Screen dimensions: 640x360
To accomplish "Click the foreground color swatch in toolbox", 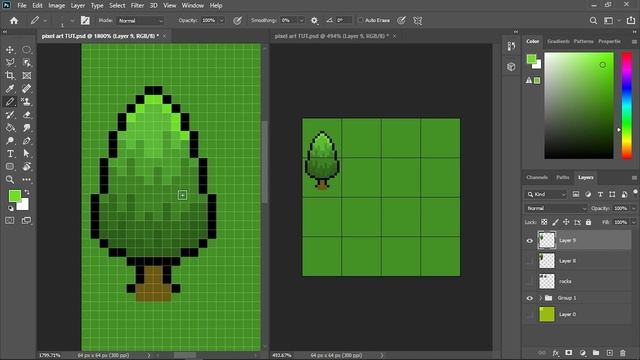I will coord(14,196).
